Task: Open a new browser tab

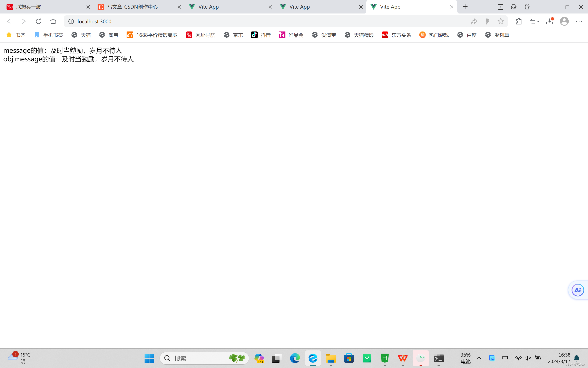Action: [x=465, y=7]
